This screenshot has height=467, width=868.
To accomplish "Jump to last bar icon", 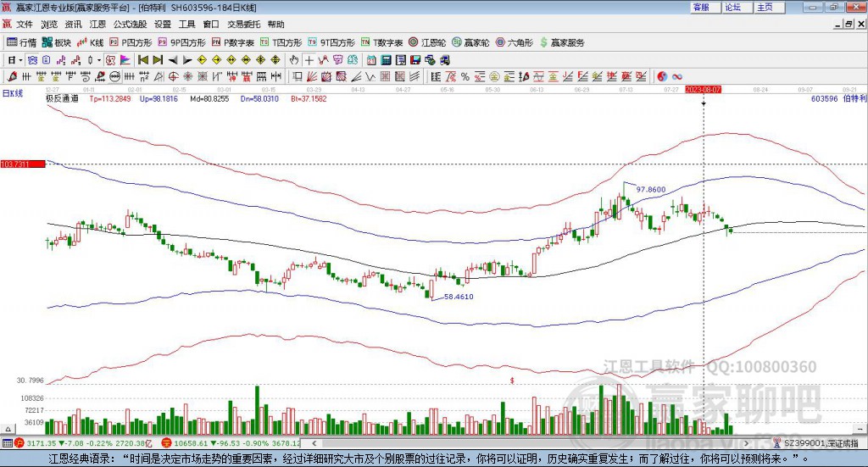I will pos(157,60).
